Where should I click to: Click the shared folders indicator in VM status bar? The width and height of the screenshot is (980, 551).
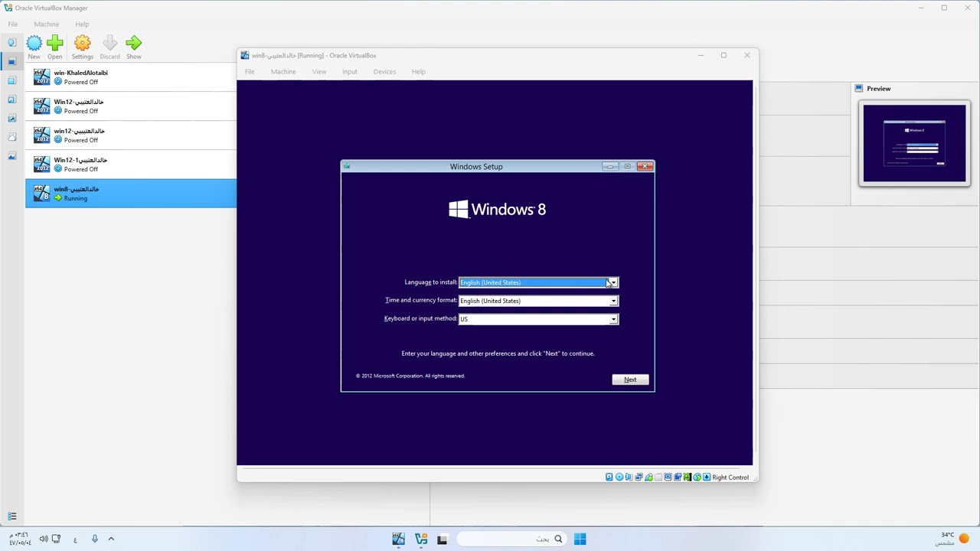pos(658,478)
